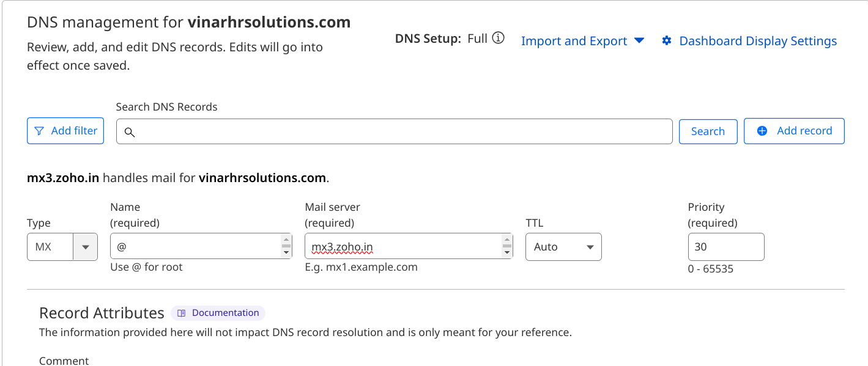This screenshot has width=868, height=366.
Task: Click the funnel filter icon
Action: point(39,131)
